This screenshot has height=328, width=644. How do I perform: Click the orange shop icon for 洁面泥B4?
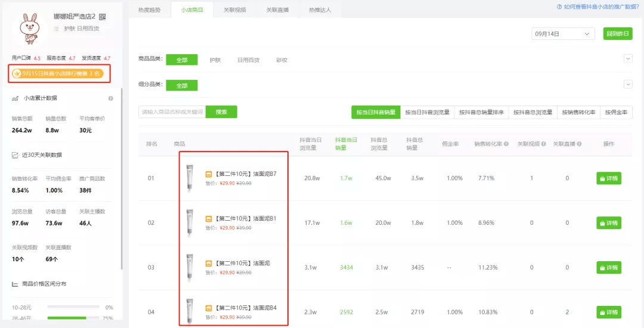tap(209, 308)
